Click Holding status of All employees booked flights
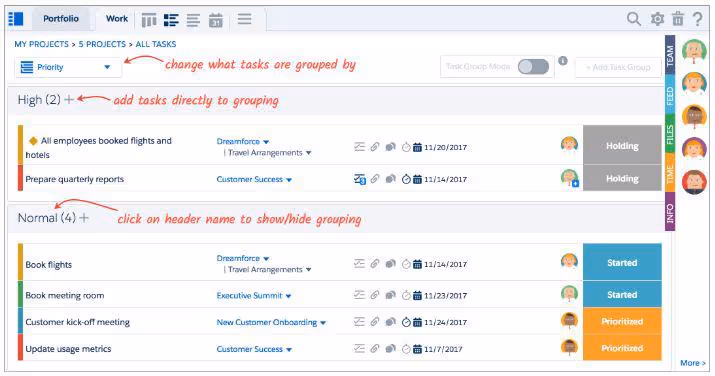Image resolution: width=715 pixels, height=376 pixels. [x=622, y=145]
